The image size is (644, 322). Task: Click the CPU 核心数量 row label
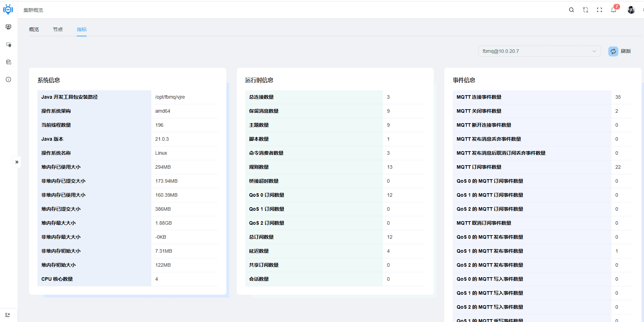(57, 279)
